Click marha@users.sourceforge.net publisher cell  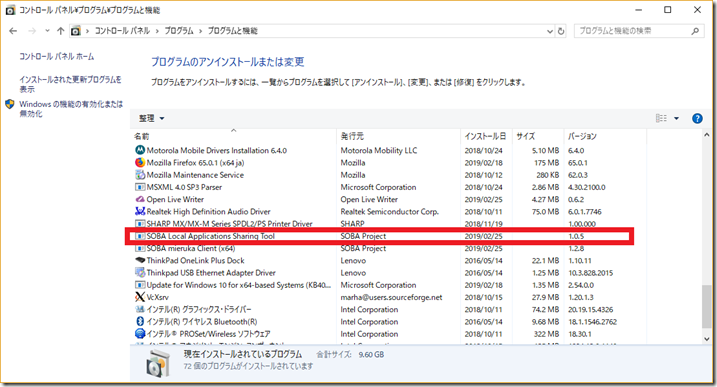(391, 297)
